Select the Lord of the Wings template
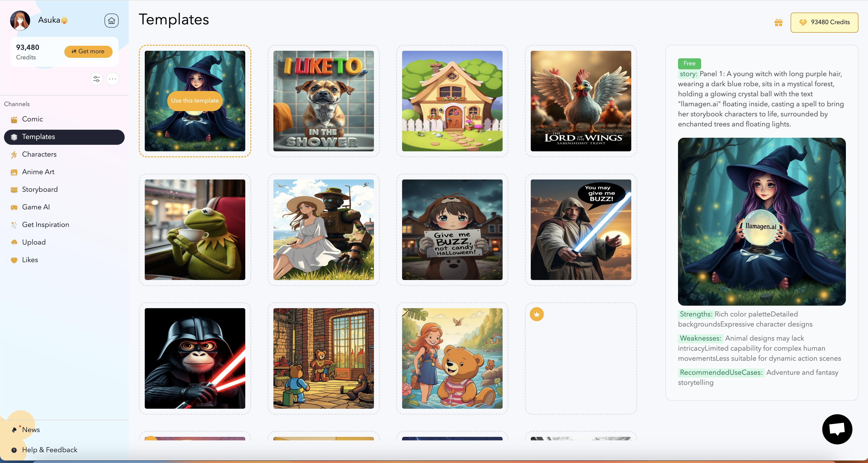Screen dimensions: 868x463 pyautogui.click(x=581, y=101)
